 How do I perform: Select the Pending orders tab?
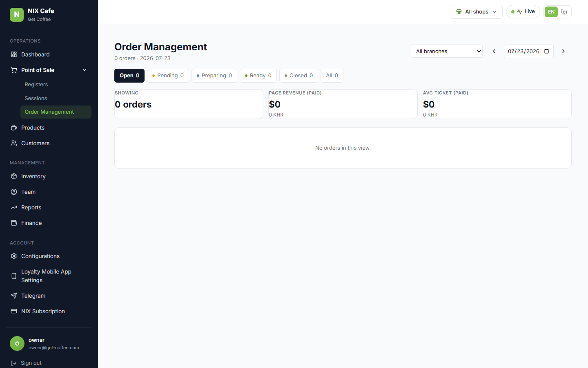(x=168, y=76)
